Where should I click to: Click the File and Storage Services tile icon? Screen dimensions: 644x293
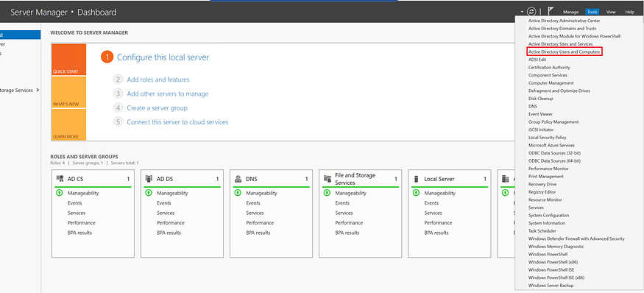(x=328, y=179)
